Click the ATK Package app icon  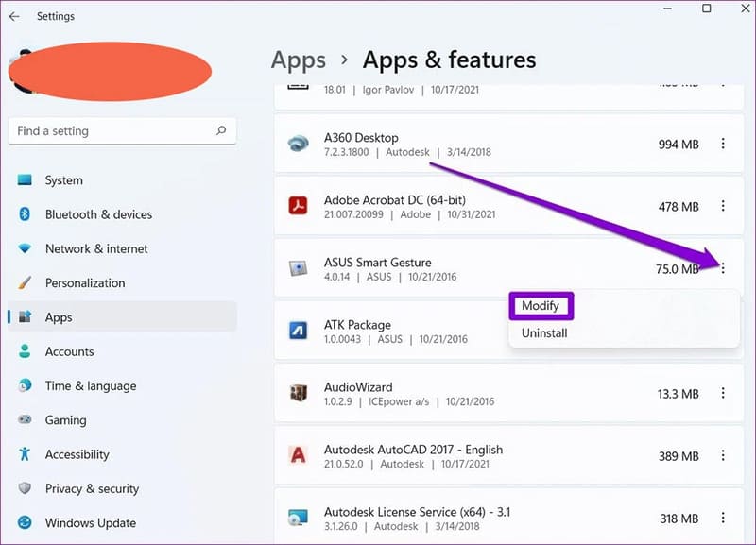[x=298, y=331]
